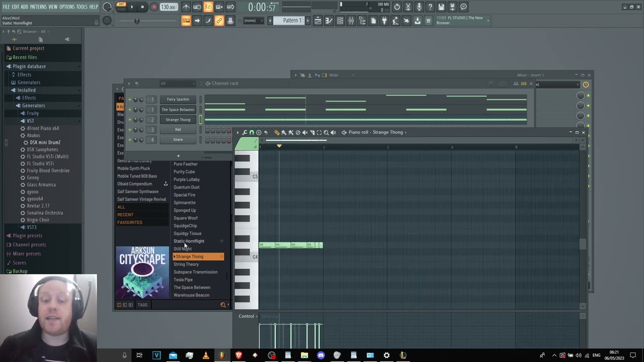Open the tempo tapper icon
644x362 pixels.
(395, 21)
